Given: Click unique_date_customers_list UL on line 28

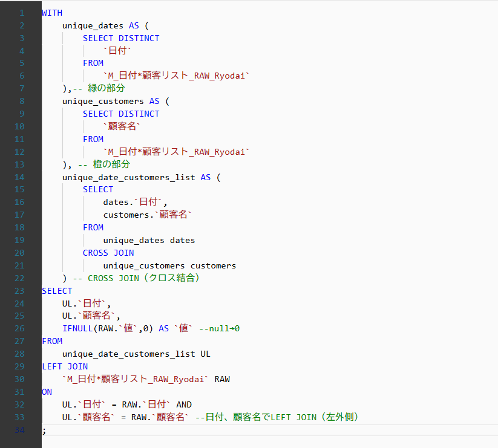Looking at the screenshot, I should coord(136,354).
